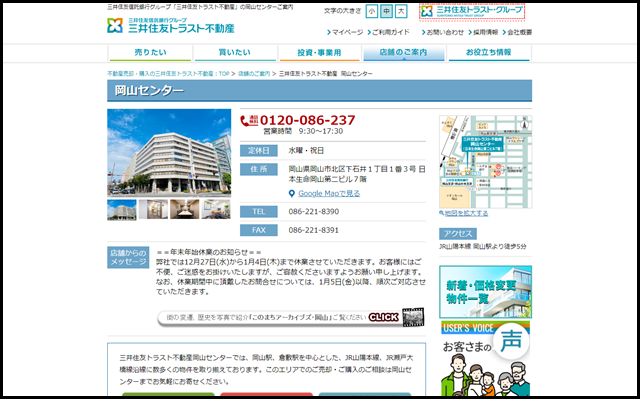Select the entrance door thumbnail
The image size is (640, 399).
pos(153,209)
